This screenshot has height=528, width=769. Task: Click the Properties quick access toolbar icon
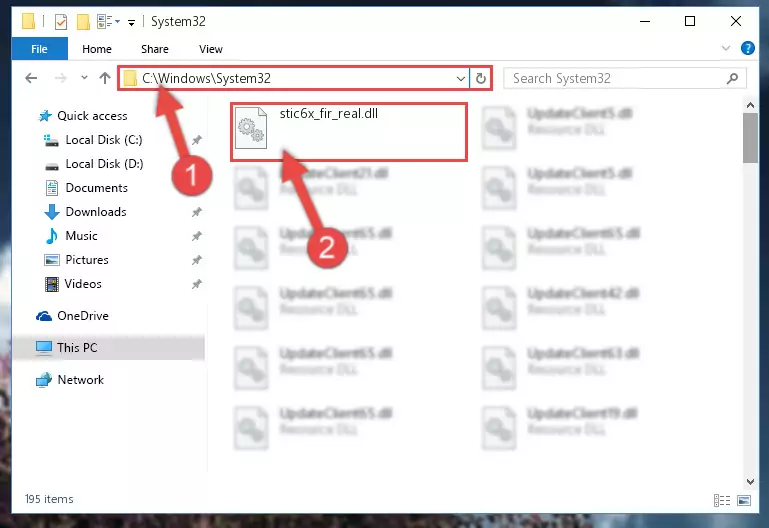point(61,22)
